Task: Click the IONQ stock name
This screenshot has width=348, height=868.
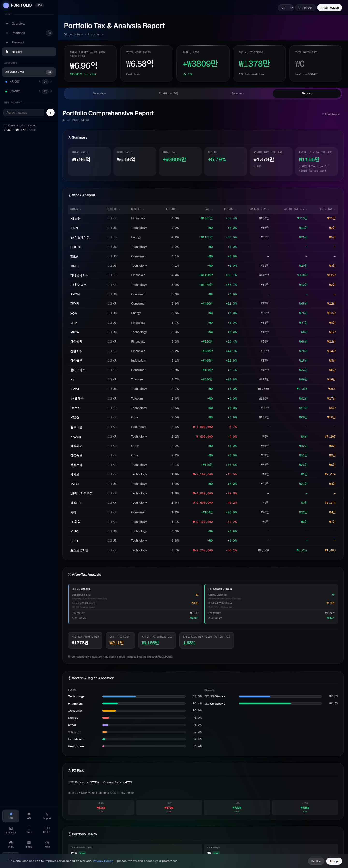Action: [74, 531]
